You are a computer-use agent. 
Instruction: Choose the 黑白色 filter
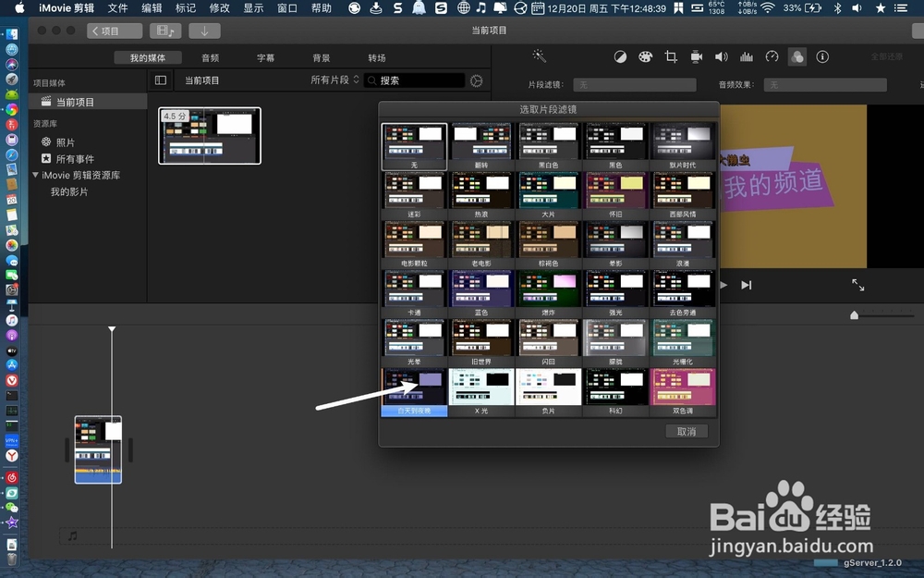pyautogui.click(x=549, y=146)
